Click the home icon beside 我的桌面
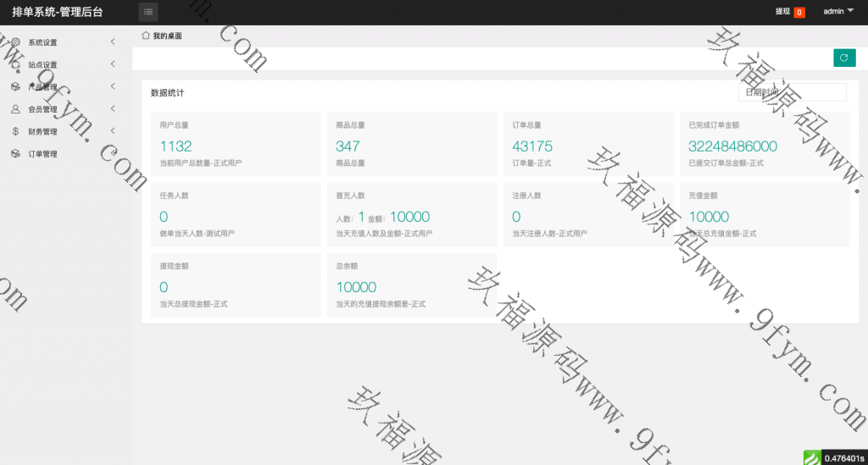Screen dimensions: 868x465 pos(146,36)
